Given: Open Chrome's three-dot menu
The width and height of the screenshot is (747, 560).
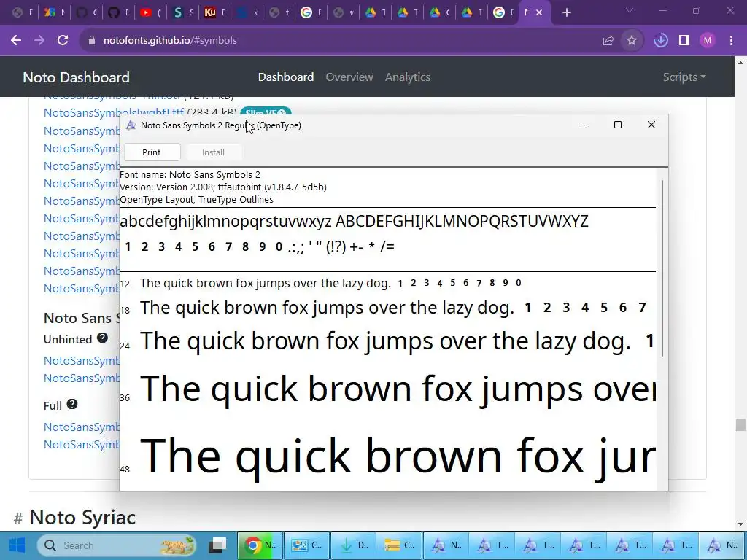Looking at the screenshot, I should [731, 41].
